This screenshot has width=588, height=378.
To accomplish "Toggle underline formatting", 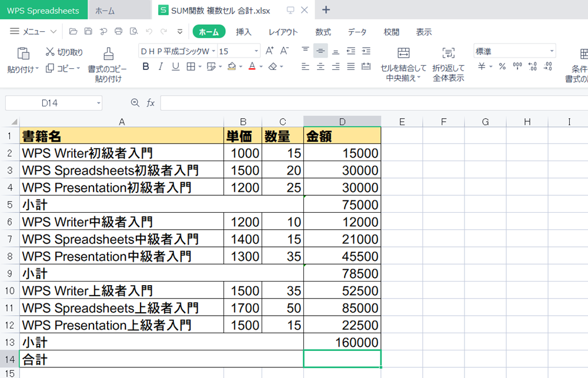I will coord(175,67).
